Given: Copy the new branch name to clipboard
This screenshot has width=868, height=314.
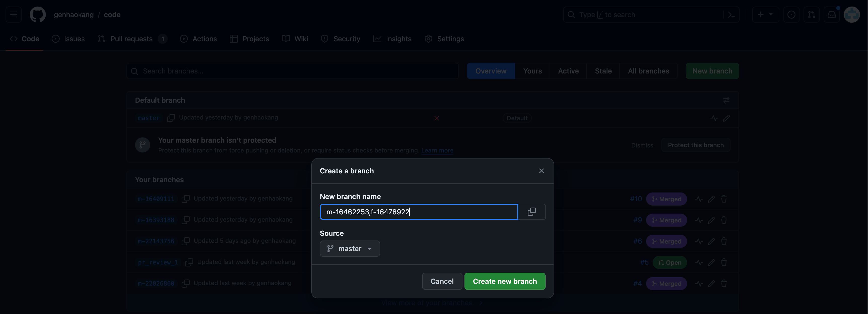Looking at the screenshot, I should 531,212.
